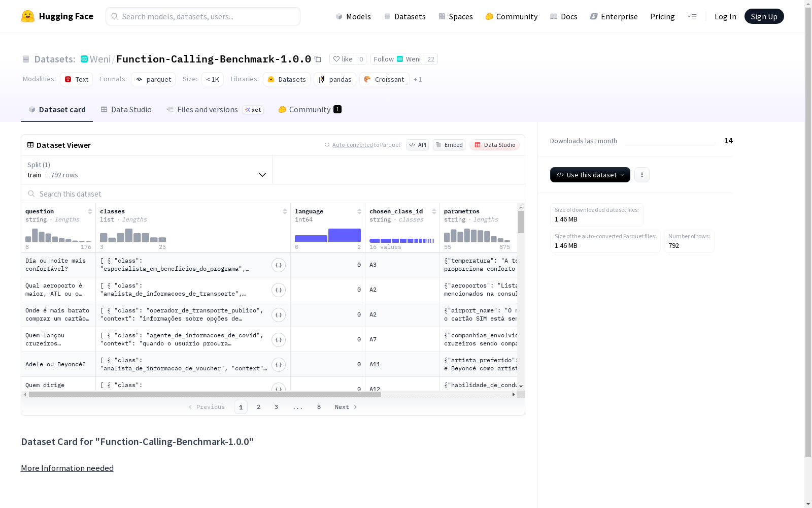Open the Split train dropdown
The image size is (812, 508).
point(147,170)
